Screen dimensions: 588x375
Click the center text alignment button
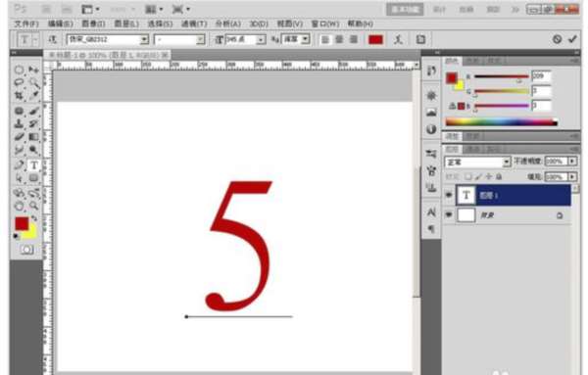(339, 39)
